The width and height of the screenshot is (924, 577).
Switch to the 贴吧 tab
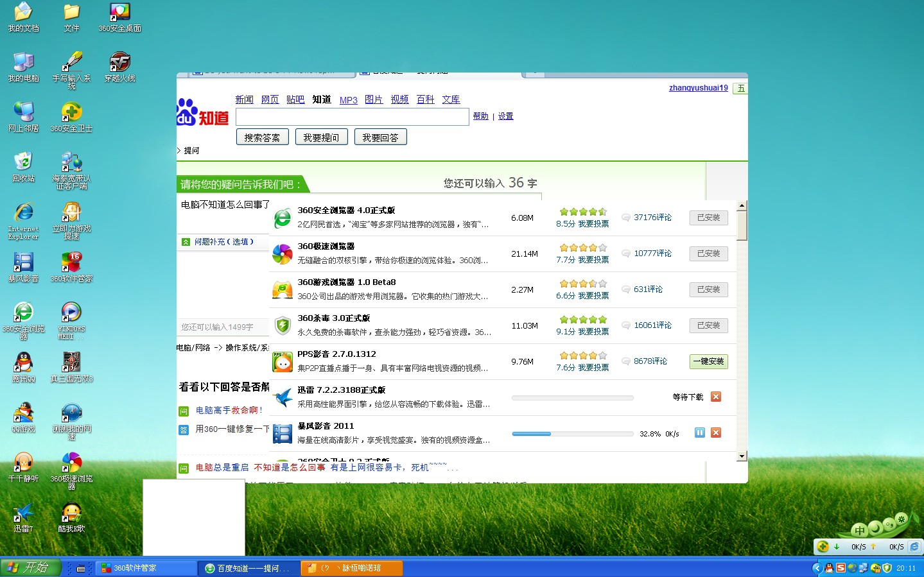point(295,99)
